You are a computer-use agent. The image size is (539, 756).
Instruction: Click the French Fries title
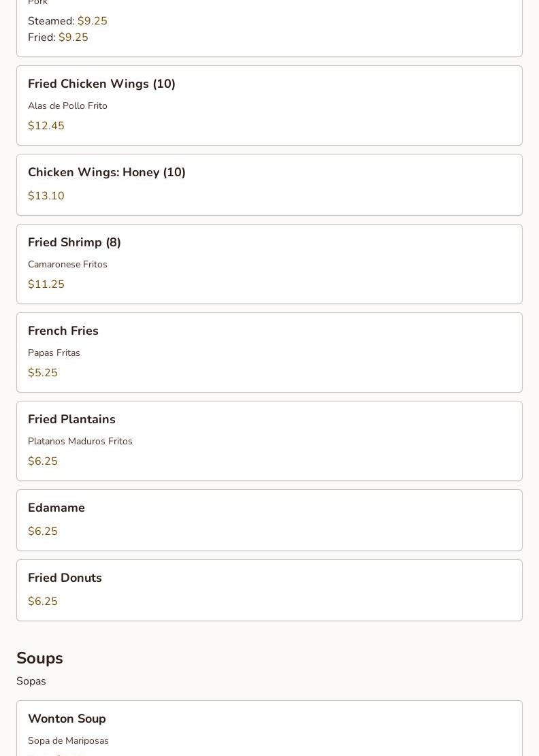tap(63, 331)
